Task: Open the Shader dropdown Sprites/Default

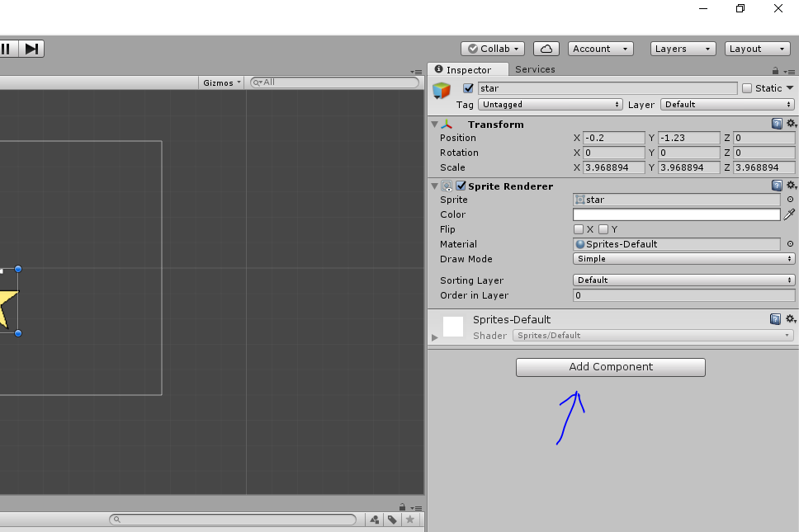Action: [x=653, y=336]
